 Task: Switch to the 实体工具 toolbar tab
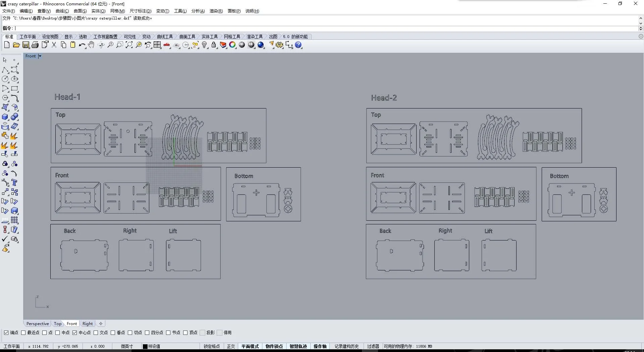[x=210, y=37]
